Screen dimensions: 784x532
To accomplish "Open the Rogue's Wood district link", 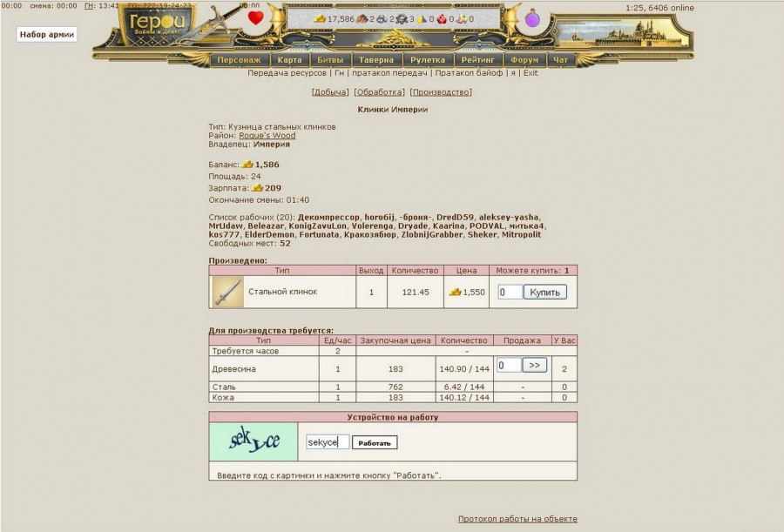I will tap(267, 136).
